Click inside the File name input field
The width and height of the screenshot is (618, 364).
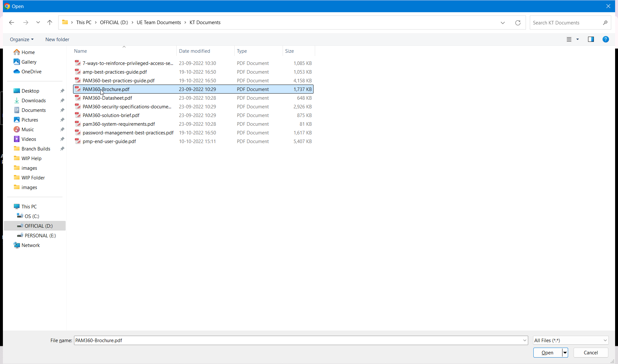click(225, 340)
